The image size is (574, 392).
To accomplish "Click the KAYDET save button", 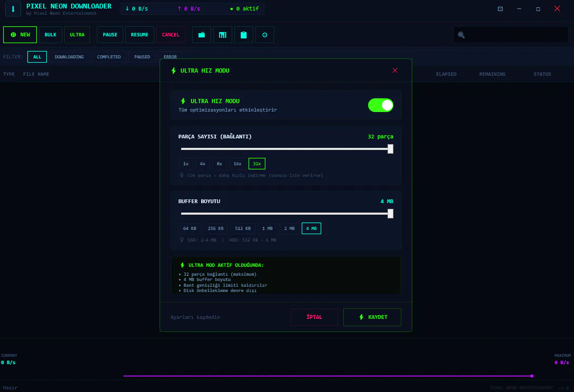I will 372,317.
